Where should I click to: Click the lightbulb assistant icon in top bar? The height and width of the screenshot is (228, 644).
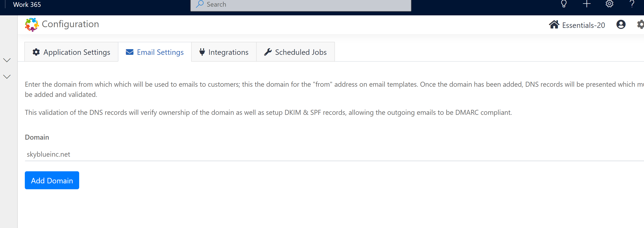point(564,4)
